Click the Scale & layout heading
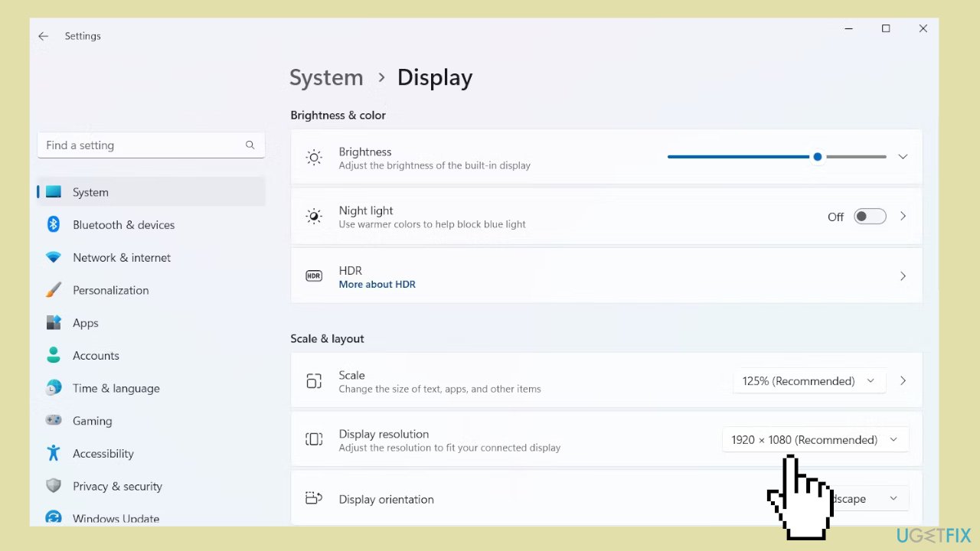 click(327, 338)
